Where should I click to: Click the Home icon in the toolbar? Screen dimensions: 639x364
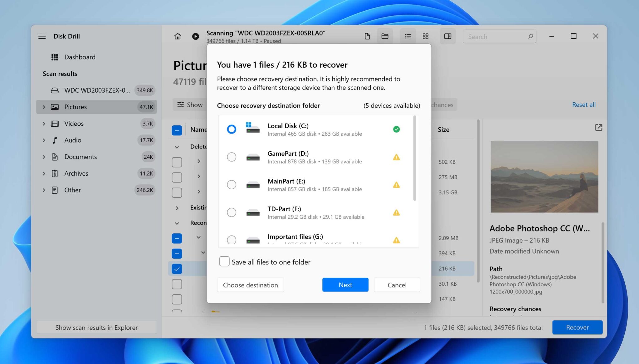[177, 36]
